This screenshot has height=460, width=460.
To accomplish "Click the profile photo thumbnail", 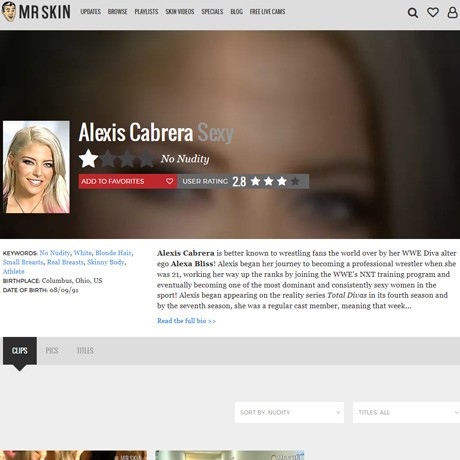I will tap(36, 167).
